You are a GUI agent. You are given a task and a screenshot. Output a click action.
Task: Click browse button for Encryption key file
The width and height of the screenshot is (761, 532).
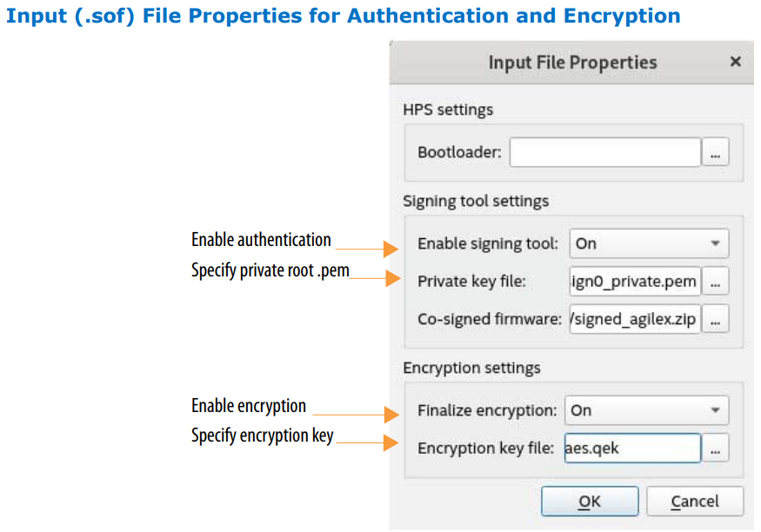715,448
